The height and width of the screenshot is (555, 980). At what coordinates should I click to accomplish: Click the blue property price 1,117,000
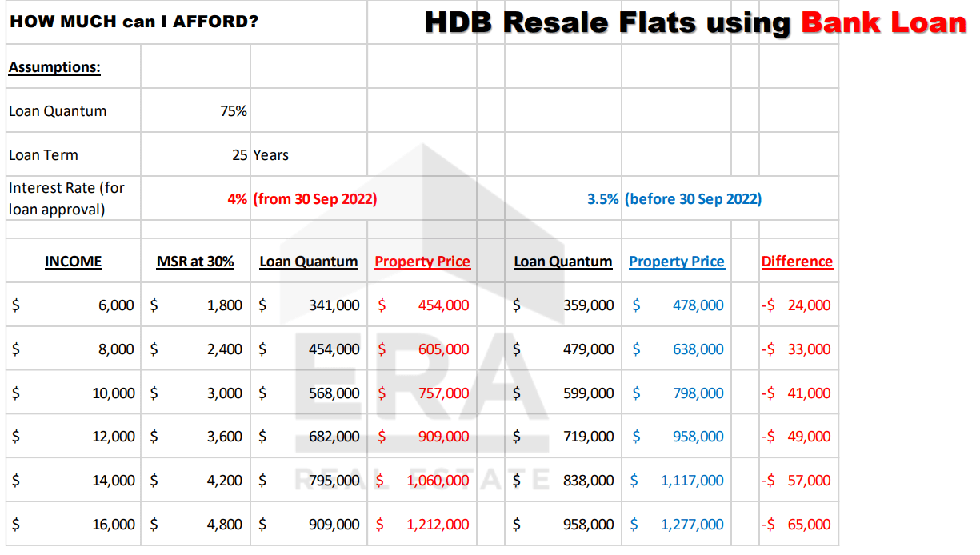tap(692, 481)
